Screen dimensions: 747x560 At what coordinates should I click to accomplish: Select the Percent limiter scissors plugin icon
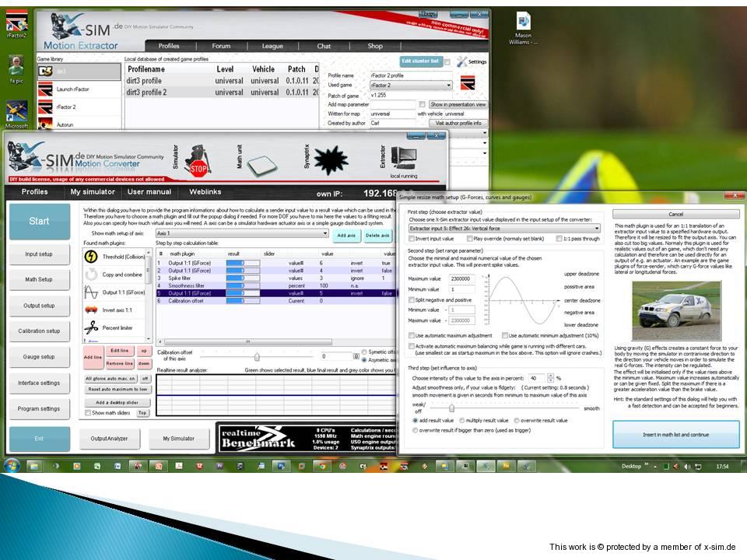(91, 328)
